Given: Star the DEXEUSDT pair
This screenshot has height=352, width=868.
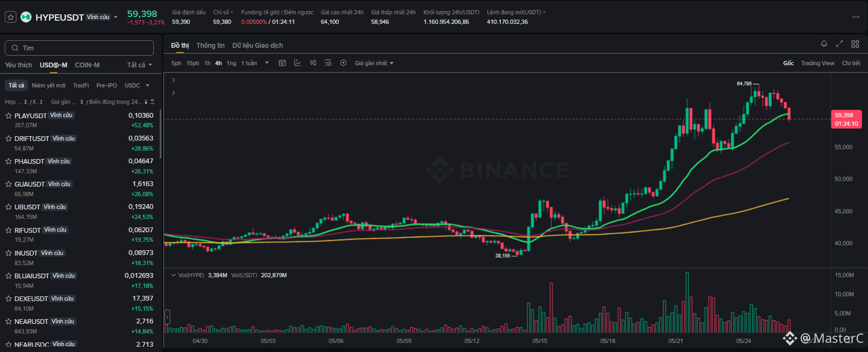Looking at the screenshot, I should tap(8, 298).
